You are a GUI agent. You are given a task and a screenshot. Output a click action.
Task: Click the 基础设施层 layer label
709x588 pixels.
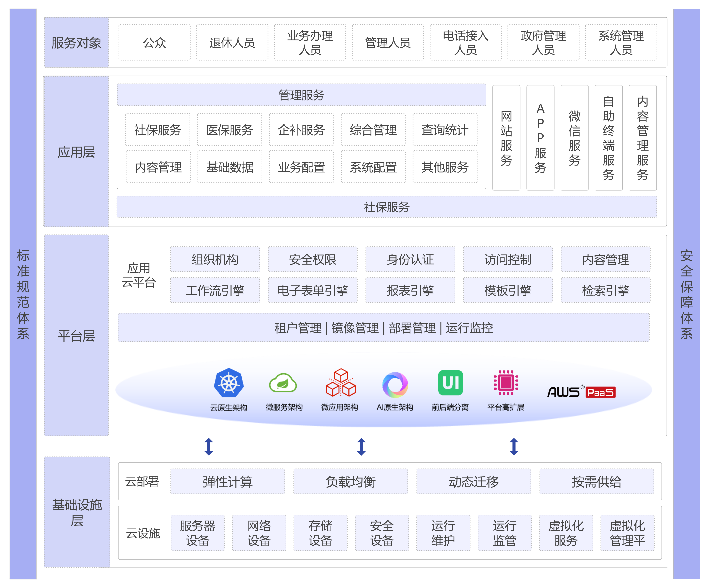point(77,512)
